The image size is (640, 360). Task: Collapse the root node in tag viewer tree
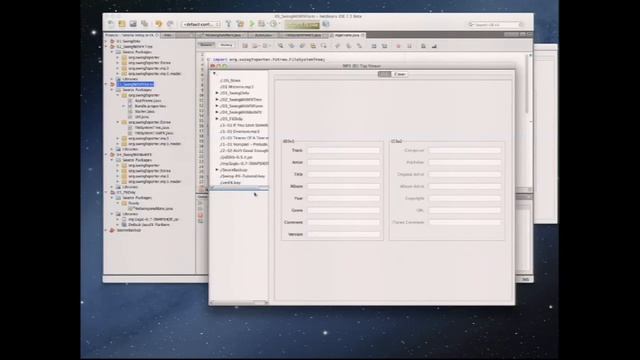(214, 73)
